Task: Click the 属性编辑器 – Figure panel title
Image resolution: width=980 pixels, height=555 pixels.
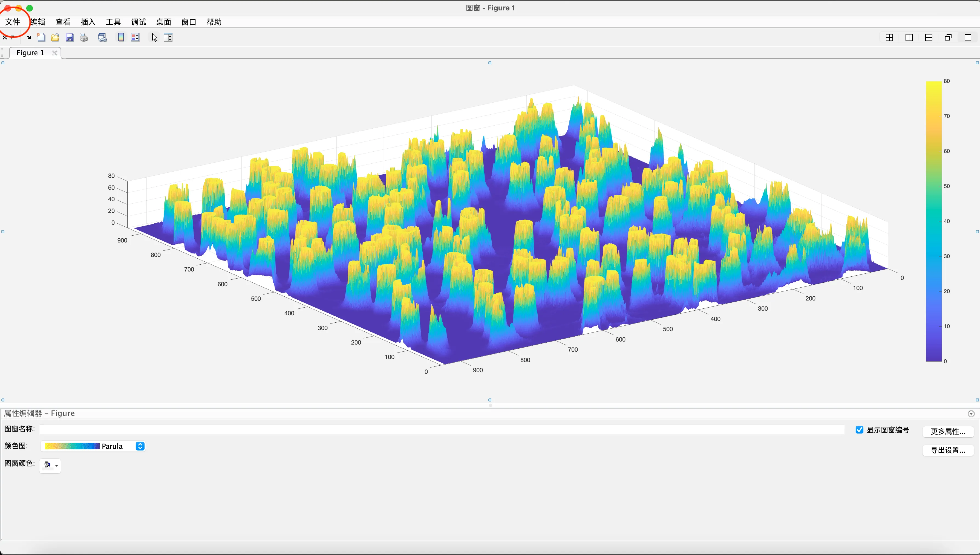Action: click(39, 413)
